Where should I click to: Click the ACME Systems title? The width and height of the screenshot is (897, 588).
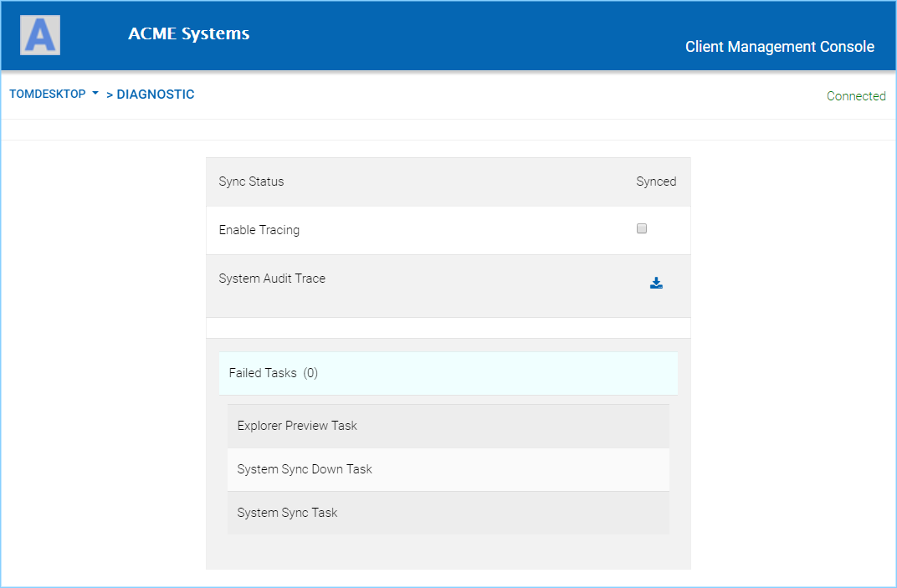coord(189,33)
